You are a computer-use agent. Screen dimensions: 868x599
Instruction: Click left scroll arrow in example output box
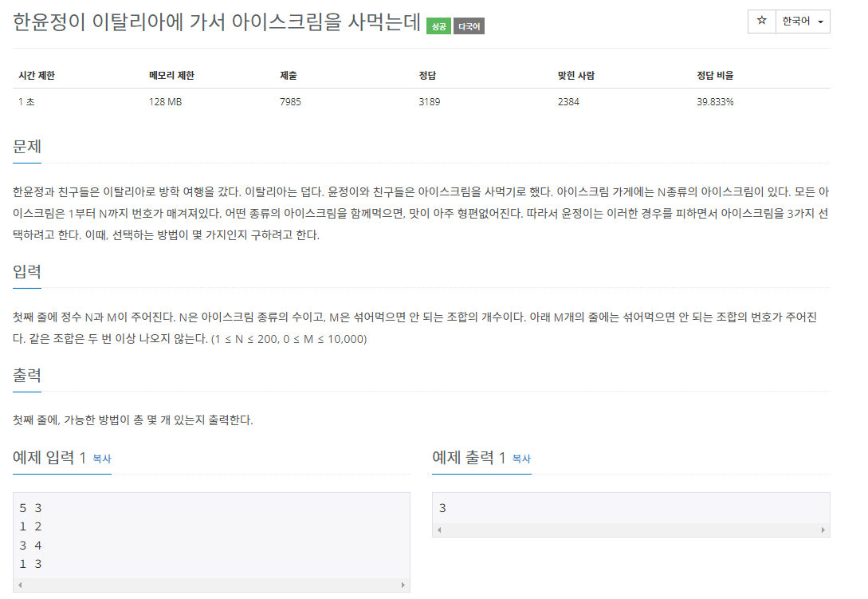[x=439, y=530]
